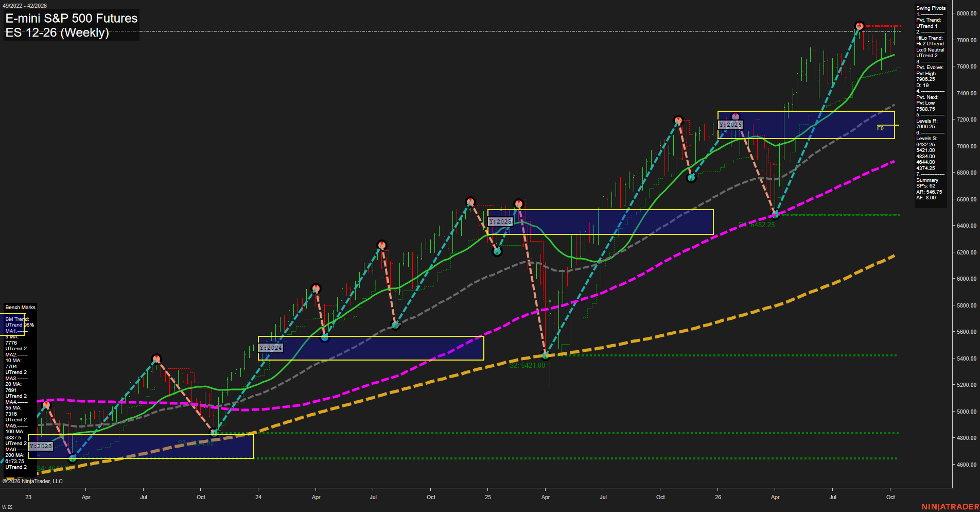Image resolution: width=980 pixels, height=512 pixels.
Task: Click the NINJATRADER logo in the corner
Action: tap(950, 507)
